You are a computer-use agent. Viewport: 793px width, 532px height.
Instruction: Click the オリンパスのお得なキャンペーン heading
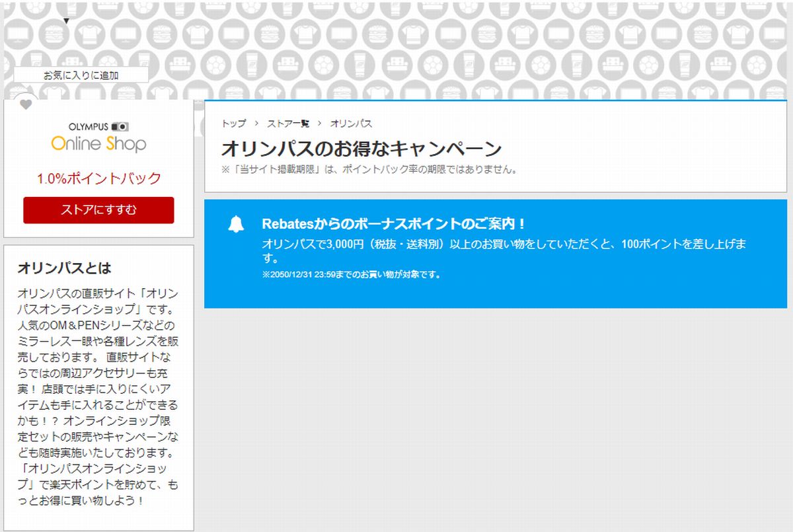coord(361,148)
